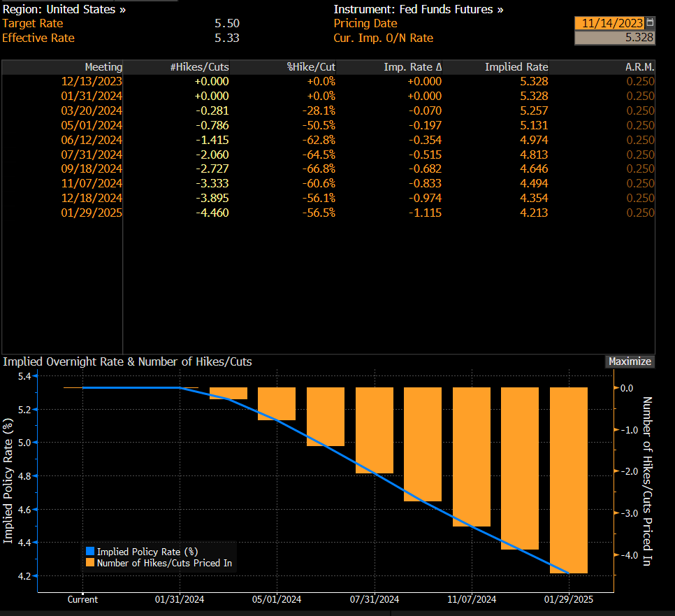Select the %Hike/Cut column header
The width and height of the screenshot is (675, 616).
click(x=311, y=67)
